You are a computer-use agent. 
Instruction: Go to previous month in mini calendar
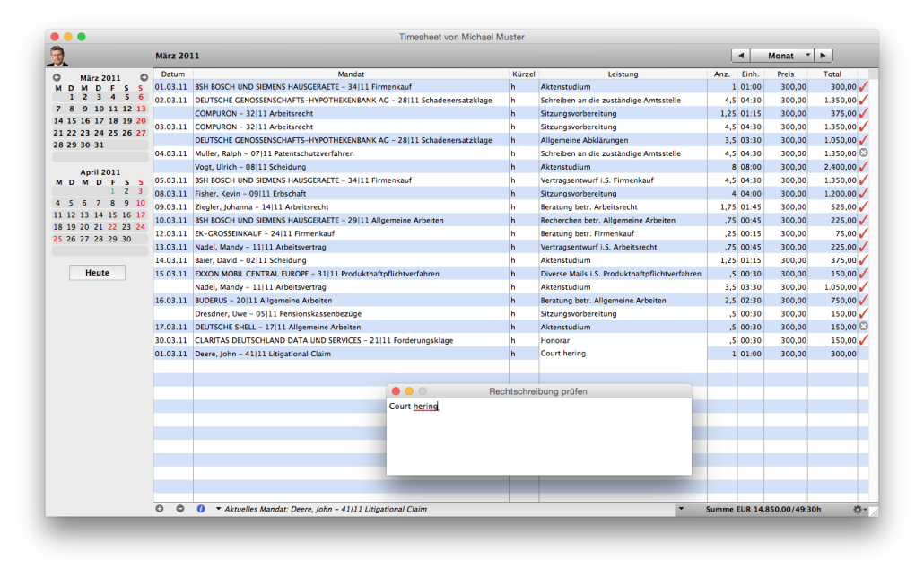tap(57, 78)
